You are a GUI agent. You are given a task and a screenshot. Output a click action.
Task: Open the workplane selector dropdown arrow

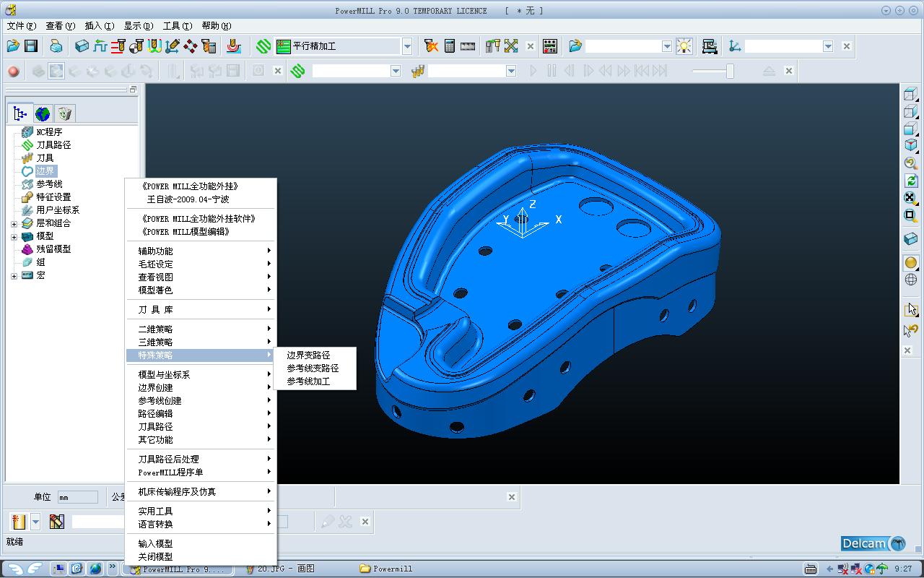pyautogui.click(x=828, y=46)
